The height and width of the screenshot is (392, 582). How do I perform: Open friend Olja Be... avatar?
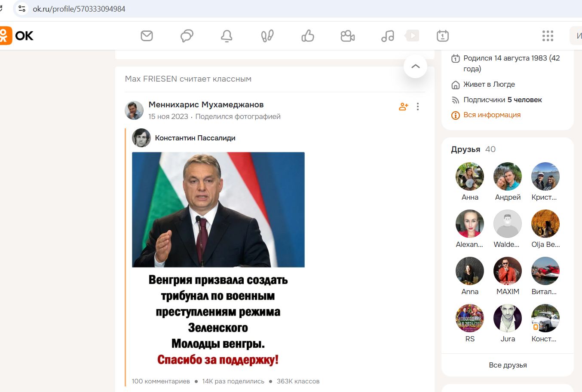point(545,224)
